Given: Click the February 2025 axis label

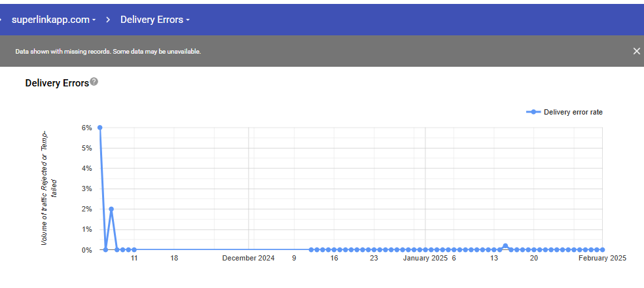Looking at the screenshot, I should pos(602,259).
